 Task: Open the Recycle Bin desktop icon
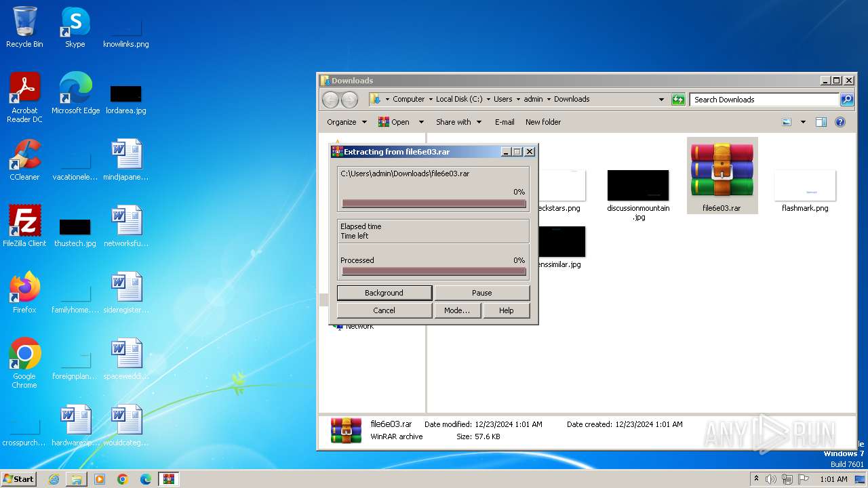(24, 27)
